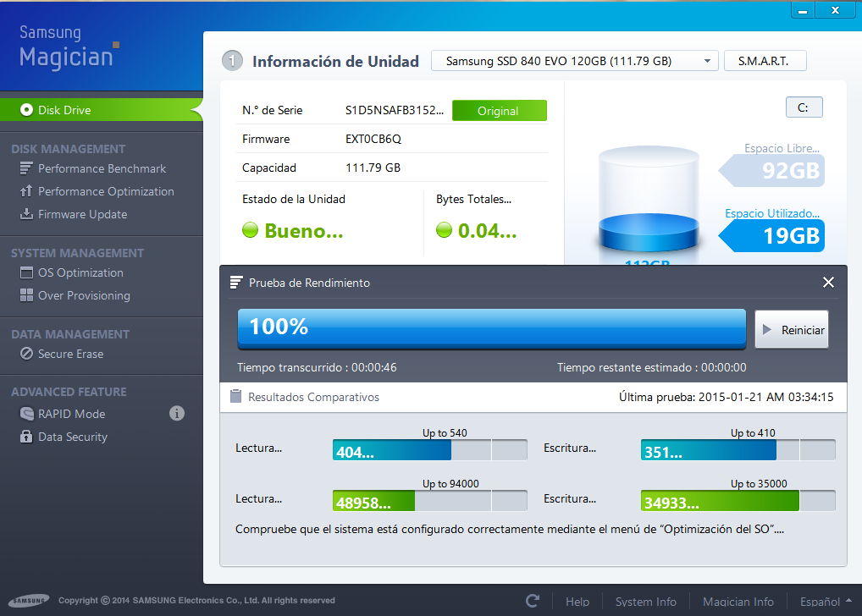Screen dimensions: 862x616
Task: Click the OS Optimization window icon
Action: (x=26, y=272)
